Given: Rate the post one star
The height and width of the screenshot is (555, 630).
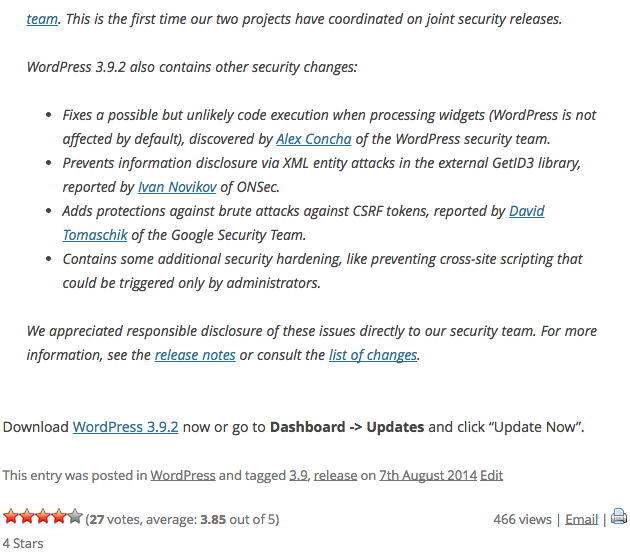Looking at the screenshot, I should pyautogui.click(x=11, y=516).
